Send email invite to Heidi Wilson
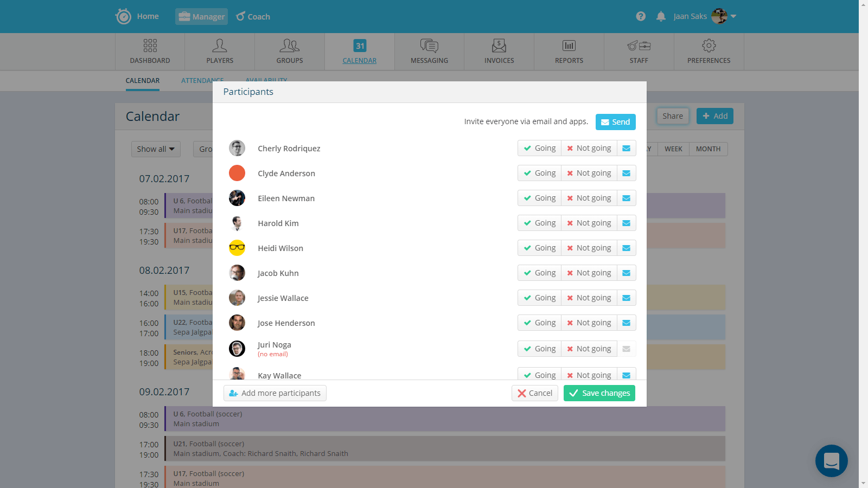Image resolution: width=868 pixels, height=488 pixels. pyautogui.click(x=626, y=248)
